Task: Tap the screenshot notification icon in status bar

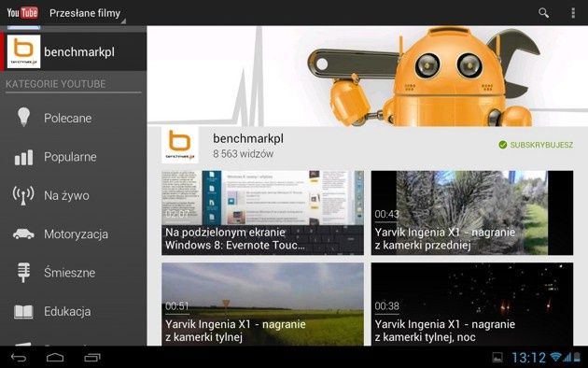Action: pos(497,357)
